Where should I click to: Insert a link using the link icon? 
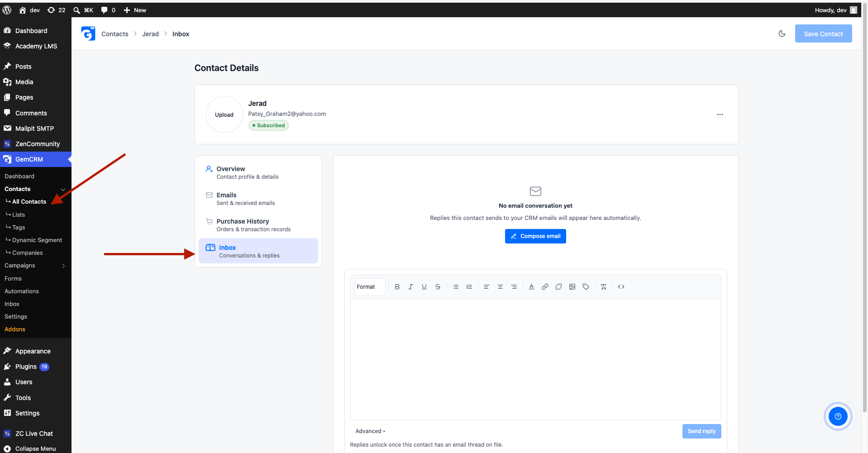coord(545,287)
